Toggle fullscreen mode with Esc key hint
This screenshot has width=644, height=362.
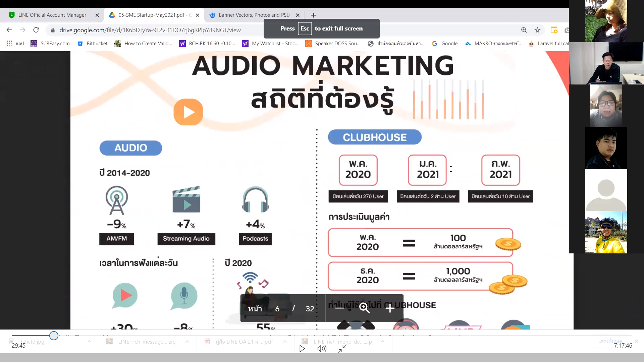tap(322, 28)
